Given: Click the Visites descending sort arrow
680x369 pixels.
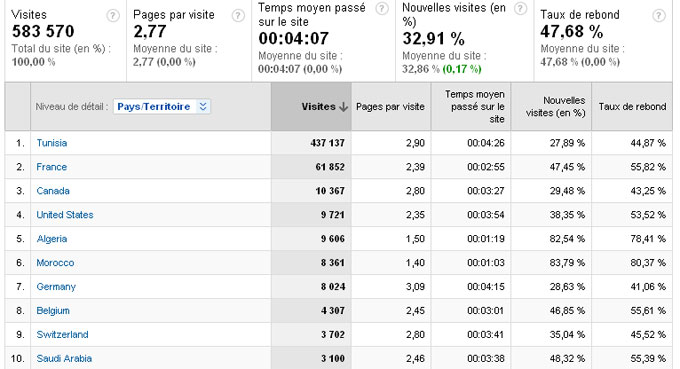Looking at the screenshot, I should 343,107.
